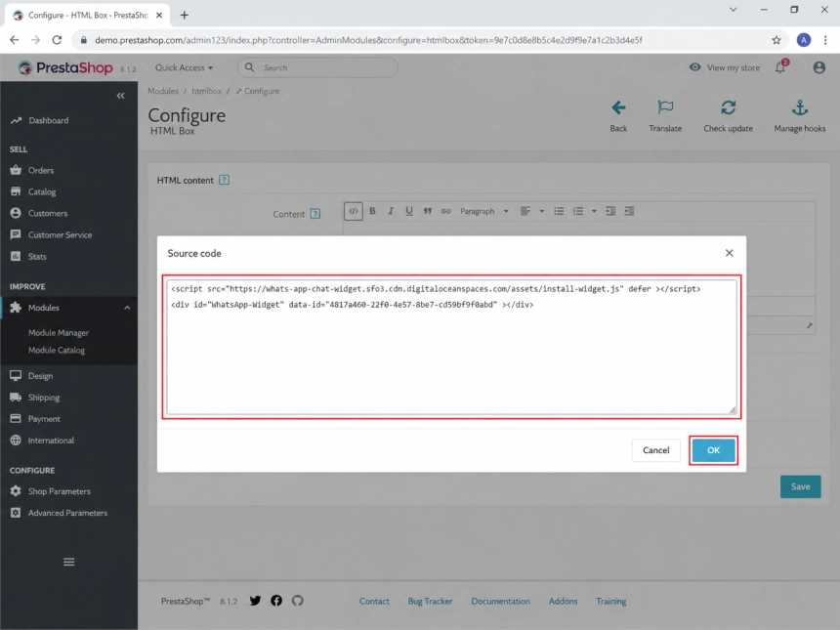Collapse the sidebar with double chevron
Viewport: 840px width, 630px height.
120,96
